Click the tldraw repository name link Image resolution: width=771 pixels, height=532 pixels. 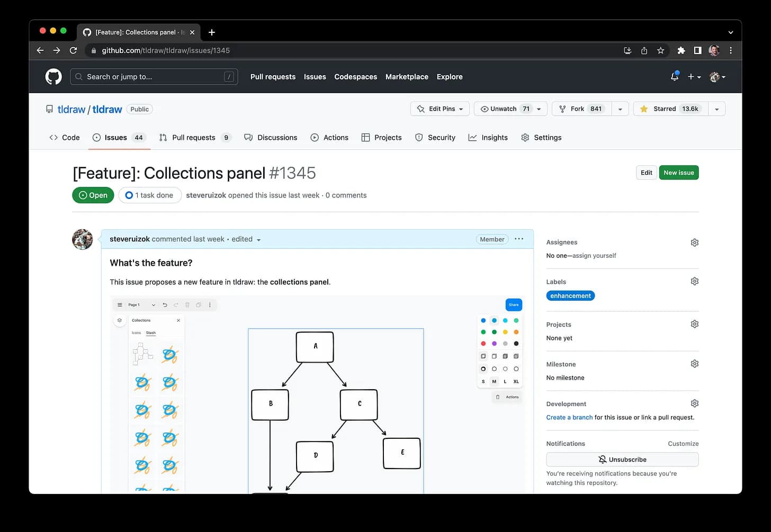(x=107, y=109)
